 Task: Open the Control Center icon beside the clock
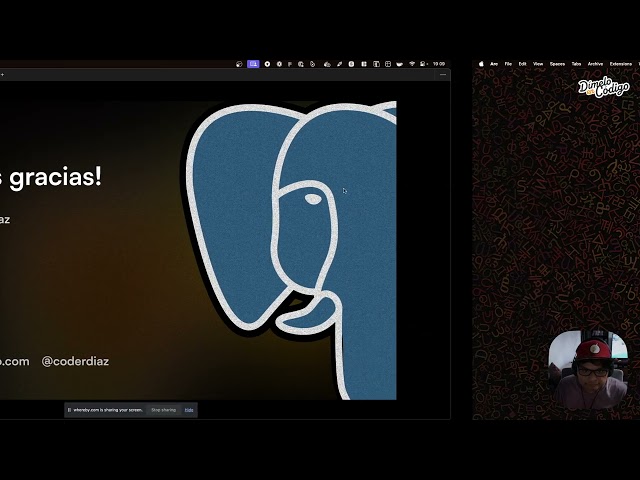(424, 64)
